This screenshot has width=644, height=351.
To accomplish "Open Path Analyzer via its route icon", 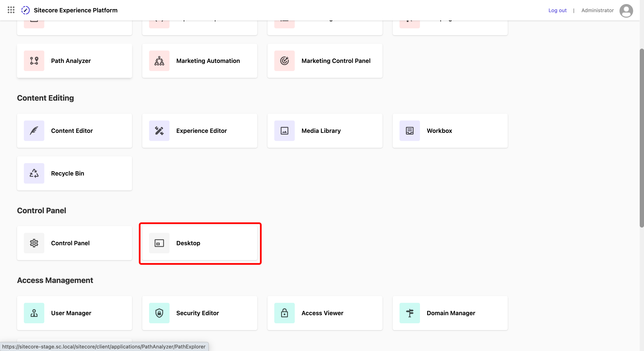I will [x=34, y=61].
